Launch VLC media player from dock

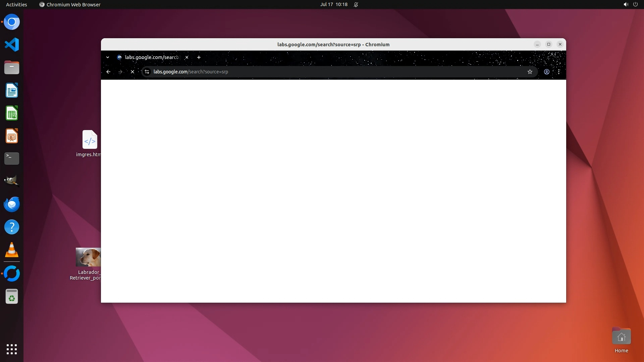tap(12, 250)
